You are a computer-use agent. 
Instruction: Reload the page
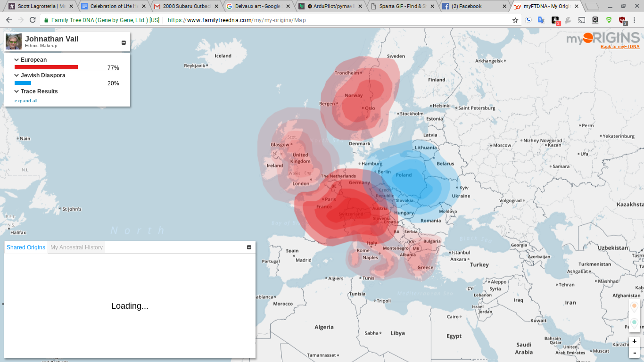33,20
